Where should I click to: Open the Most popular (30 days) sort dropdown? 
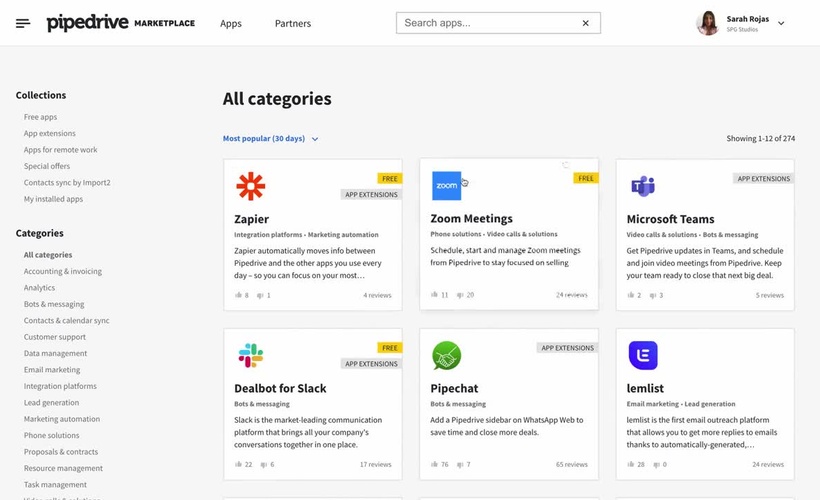(270, 139)
